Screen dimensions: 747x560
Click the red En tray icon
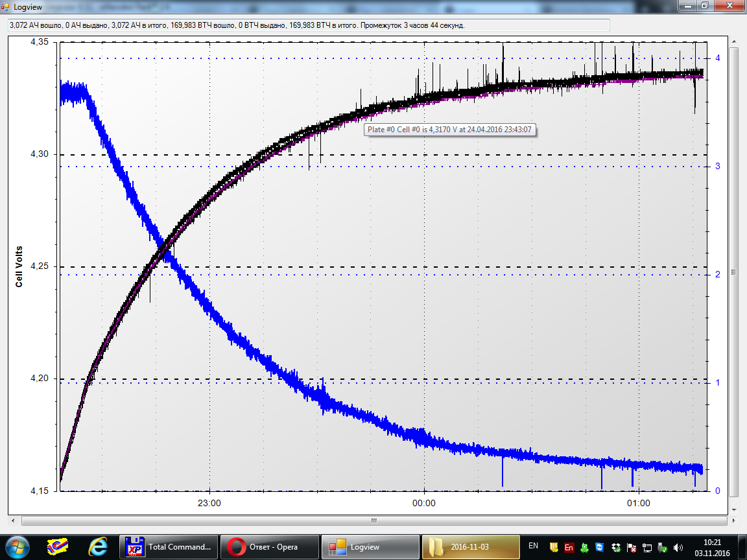(569, 547)
